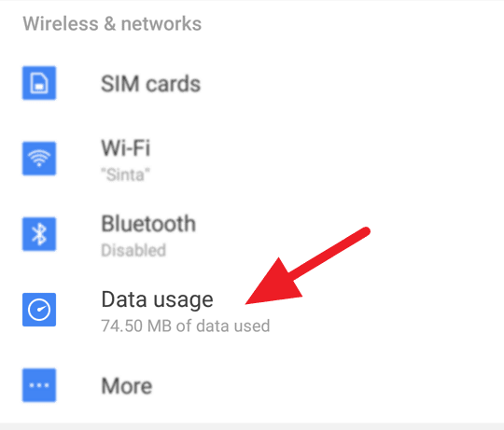
Task: Open Data usage settings
Action: 252,310
